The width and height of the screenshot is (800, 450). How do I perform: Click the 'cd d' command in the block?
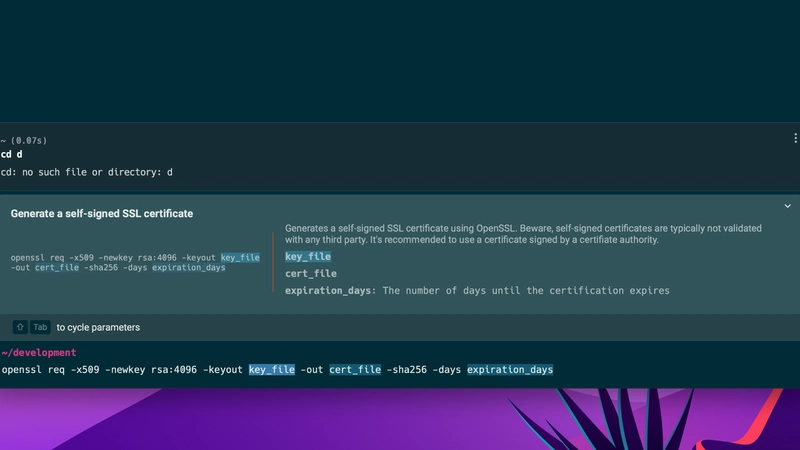[12, 154]
